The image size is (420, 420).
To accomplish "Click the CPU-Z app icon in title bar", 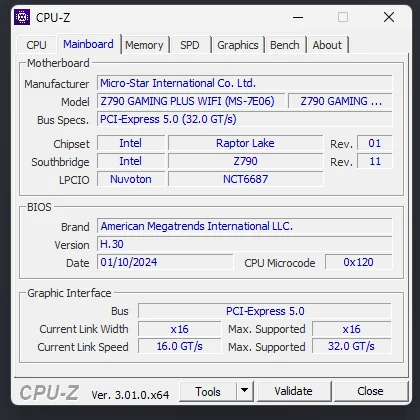I will 22,17.
